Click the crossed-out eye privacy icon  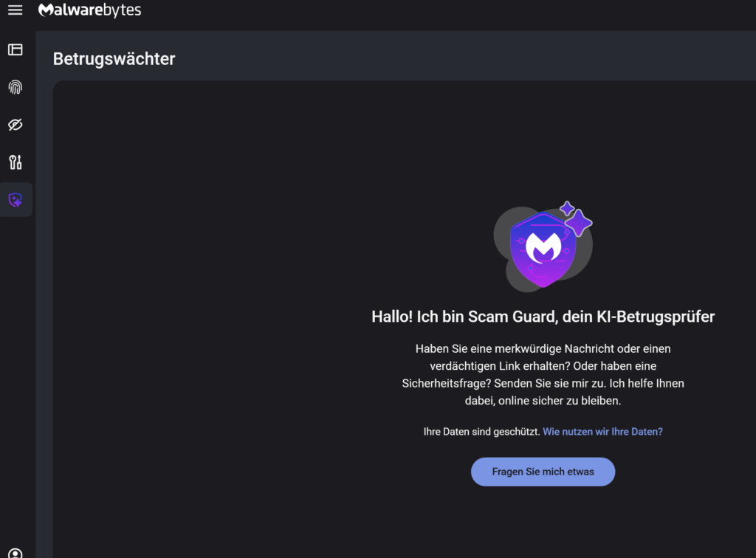16,125
